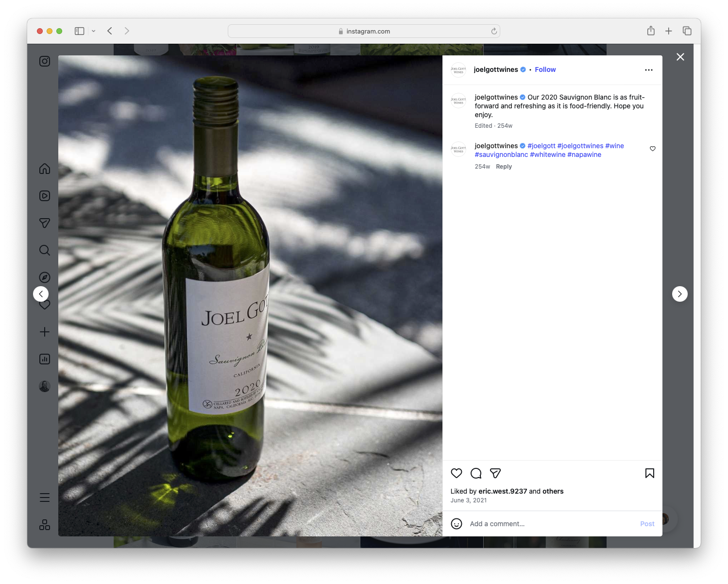Open Search from the sidebar
Screen dimensions: 728x584
[x=44, y=250]
